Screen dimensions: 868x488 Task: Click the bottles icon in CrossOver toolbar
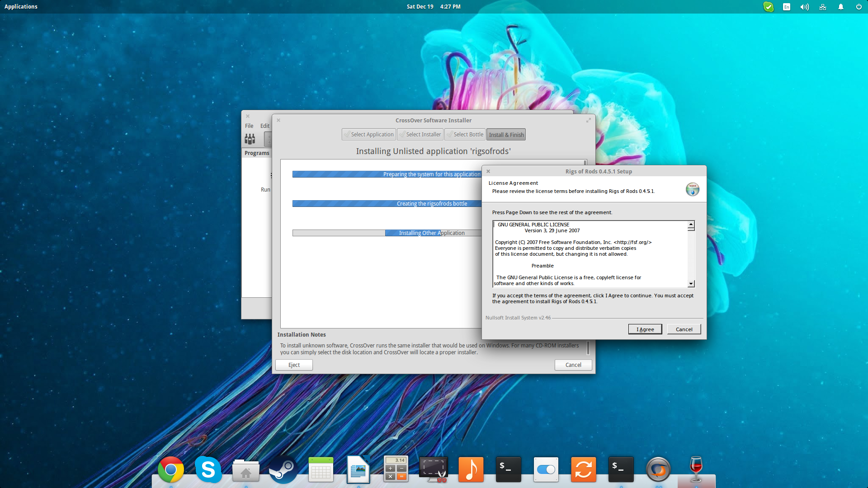tap(250, 139)
